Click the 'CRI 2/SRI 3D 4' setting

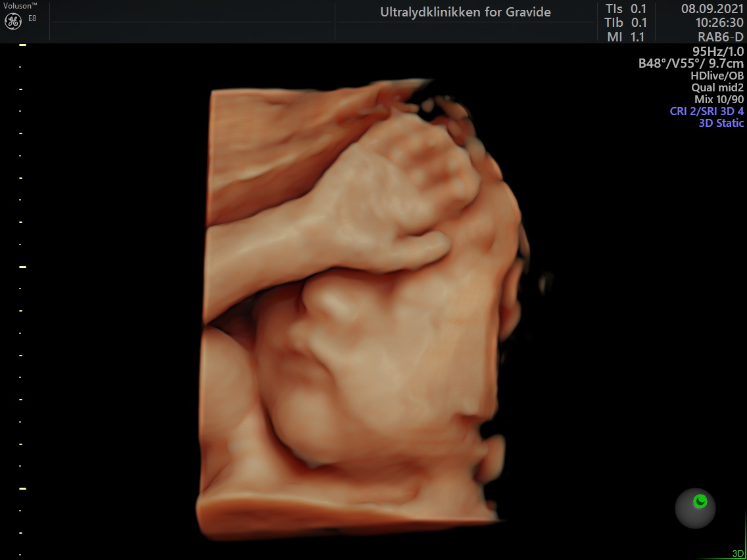tap(706, 111)
